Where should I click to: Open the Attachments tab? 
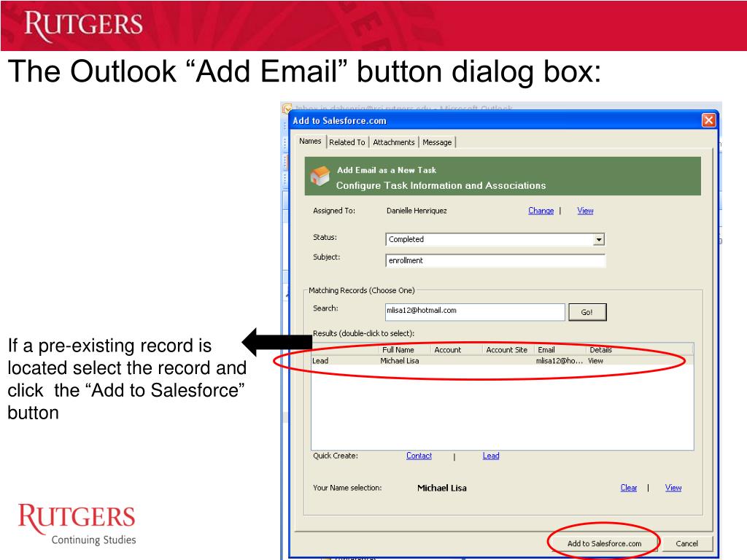coord(393,142)
